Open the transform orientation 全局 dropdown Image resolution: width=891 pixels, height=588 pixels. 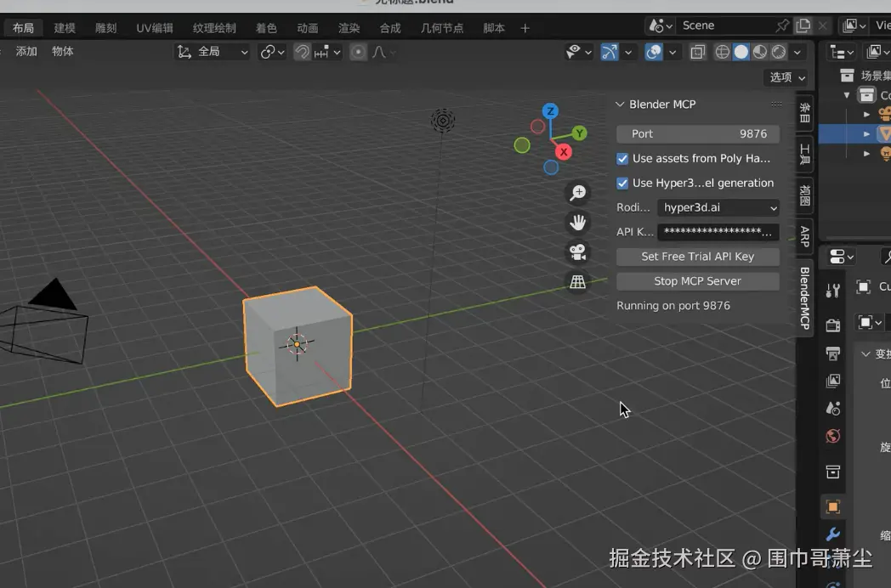(x=213, y=53)
